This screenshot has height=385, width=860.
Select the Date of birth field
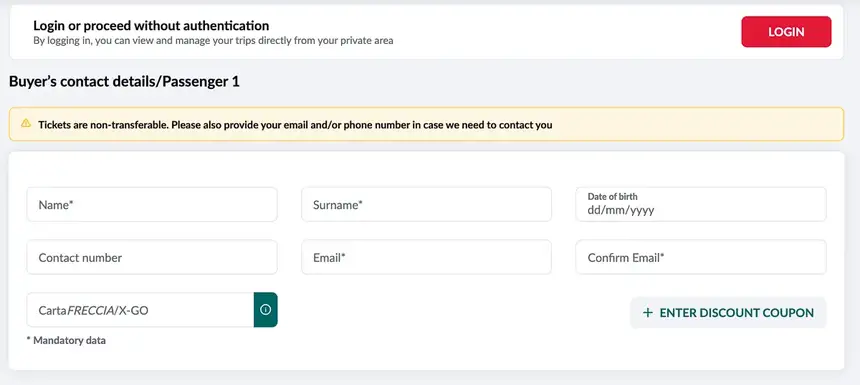[700, 205]
